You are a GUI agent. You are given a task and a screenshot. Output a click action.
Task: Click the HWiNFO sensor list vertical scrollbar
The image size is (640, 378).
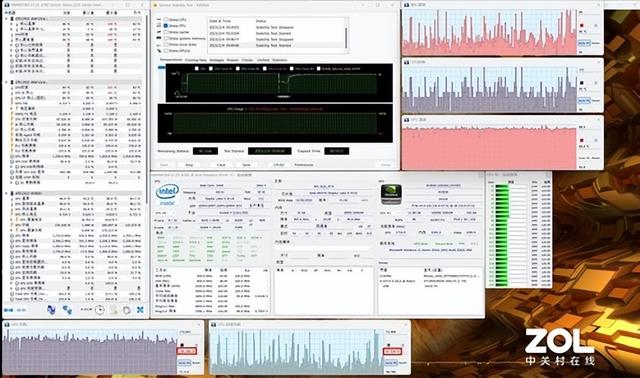coord(147,110)
